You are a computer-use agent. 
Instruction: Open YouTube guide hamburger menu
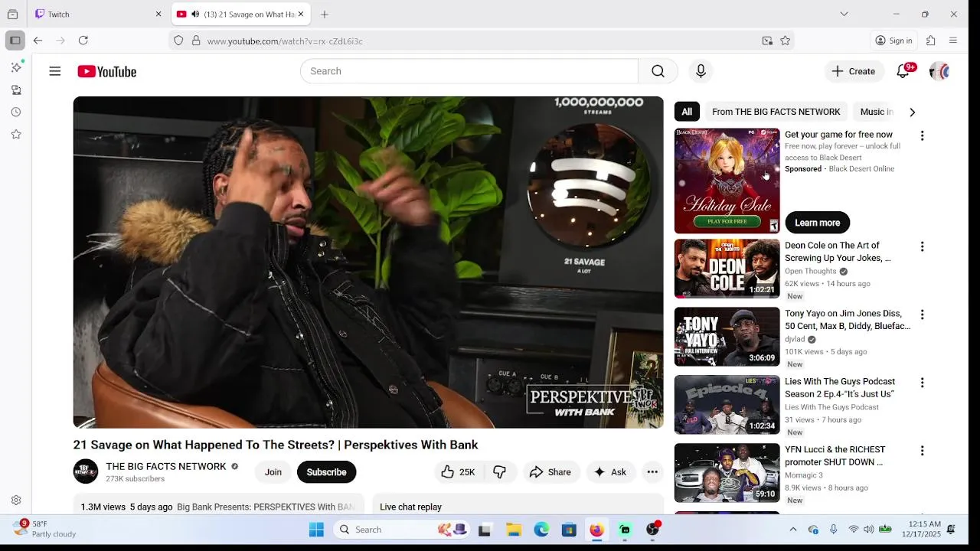[x=55, y=71]
